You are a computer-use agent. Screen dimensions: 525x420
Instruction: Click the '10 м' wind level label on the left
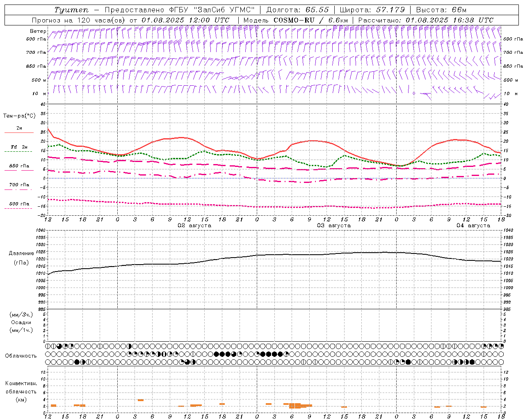click(39, 94)
